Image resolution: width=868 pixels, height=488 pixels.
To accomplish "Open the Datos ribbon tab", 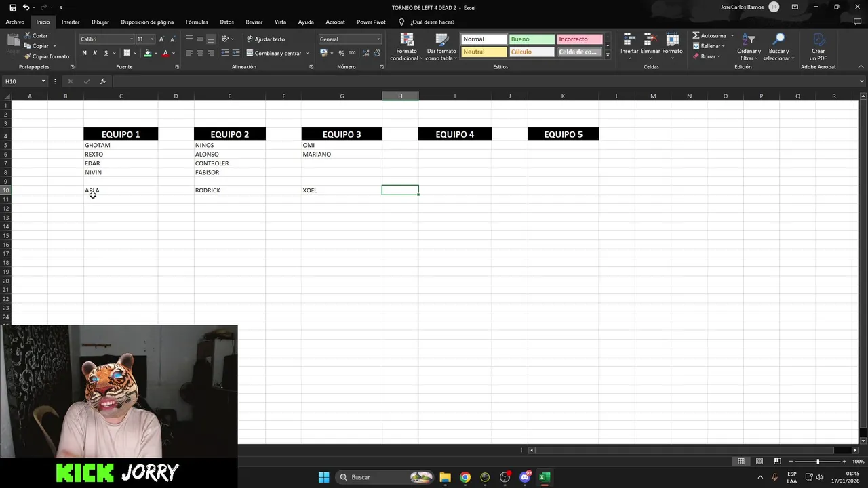I will (x=226, y=22).
